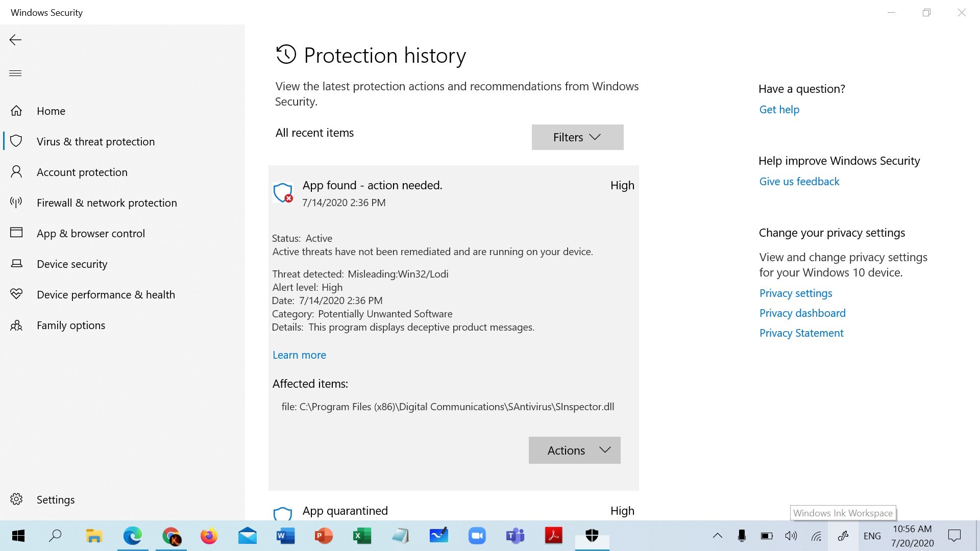Screen dimensions: 980x551
Task: Open Zoom from taskbar
Action: (x=477, y=536)
